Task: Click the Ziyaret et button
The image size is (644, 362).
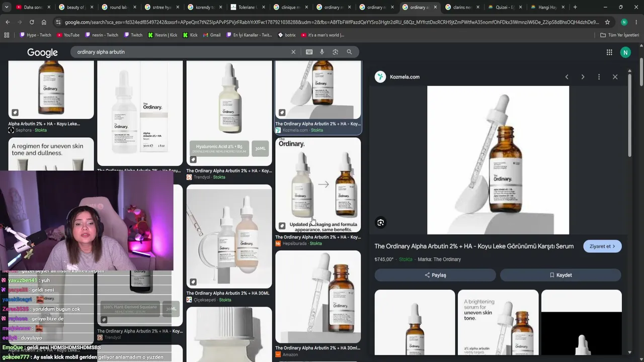Action: pyautogui.click(x=602, y=246)
